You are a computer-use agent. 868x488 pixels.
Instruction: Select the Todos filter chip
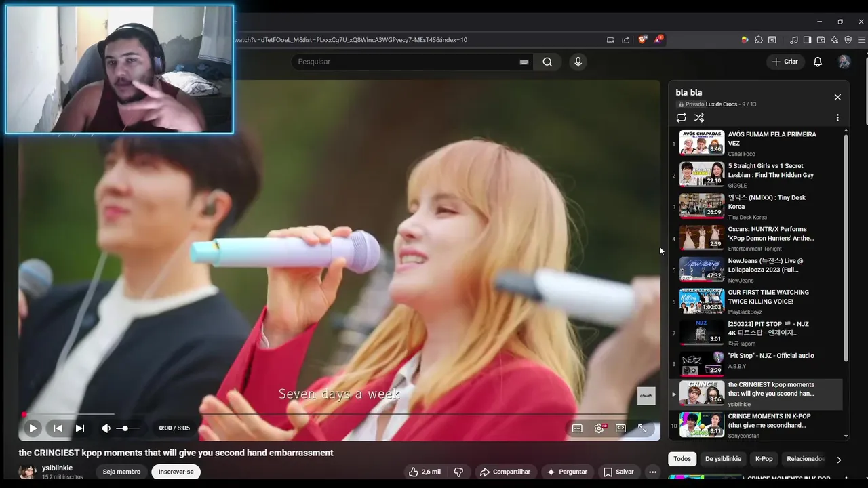point(682,459)
